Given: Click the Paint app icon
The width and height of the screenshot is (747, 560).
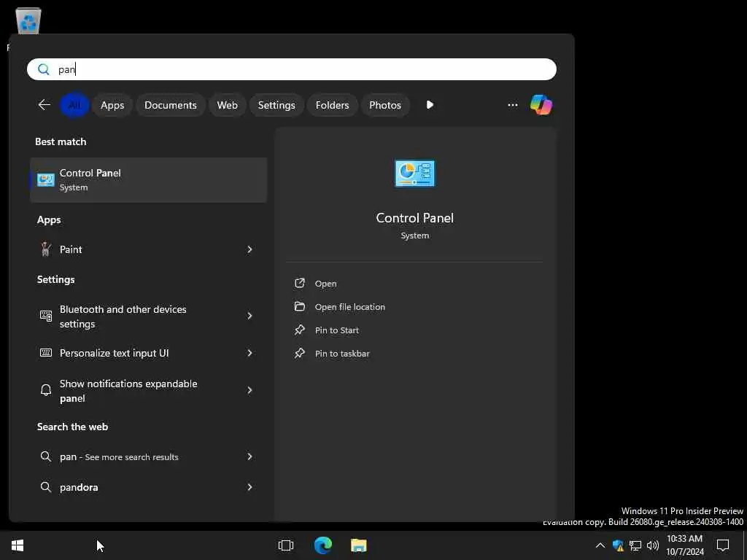Looking at the screenshot, I should [46, 249].
